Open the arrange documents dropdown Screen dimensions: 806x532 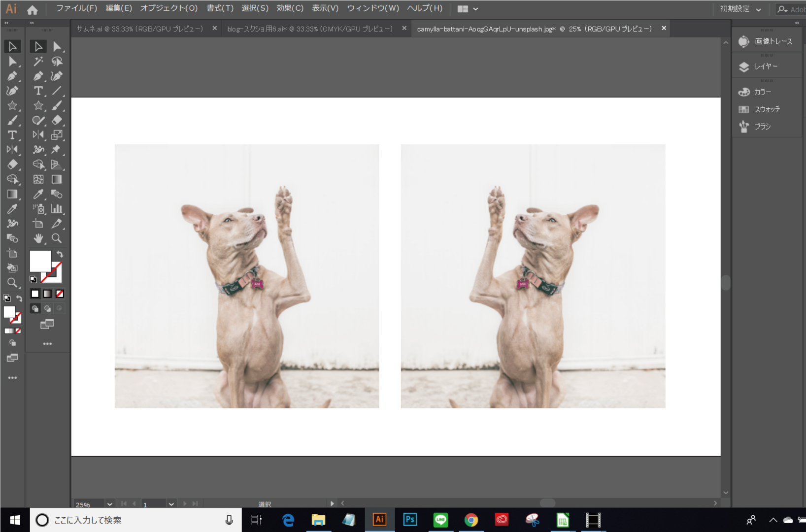pos(468,9)
